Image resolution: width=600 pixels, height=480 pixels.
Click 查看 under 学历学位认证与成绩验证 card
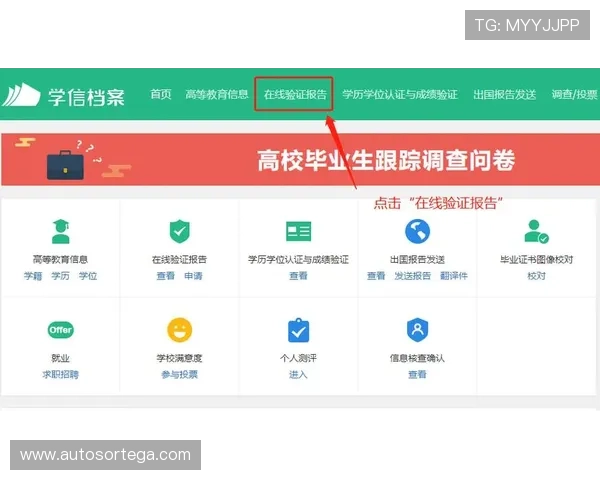(298, 276)
